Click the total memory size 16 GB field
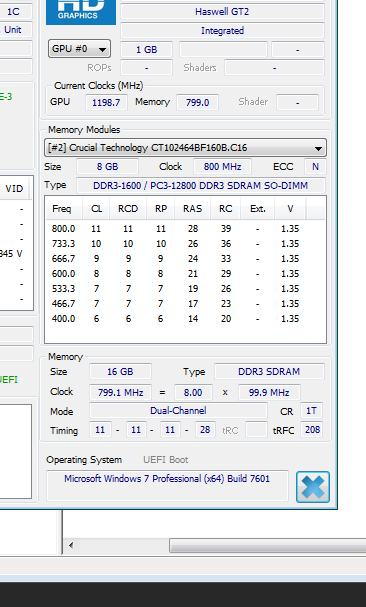 pyautogui.click(x=120, y=372)
